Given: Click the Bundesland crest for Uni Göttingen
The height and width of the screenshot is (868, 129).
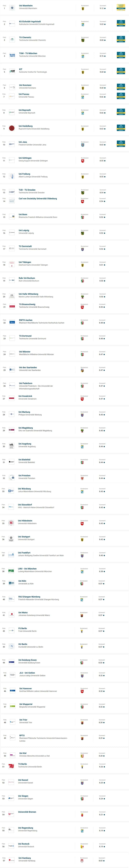Looking at the screenshot, I should click(x=83, y=161).
